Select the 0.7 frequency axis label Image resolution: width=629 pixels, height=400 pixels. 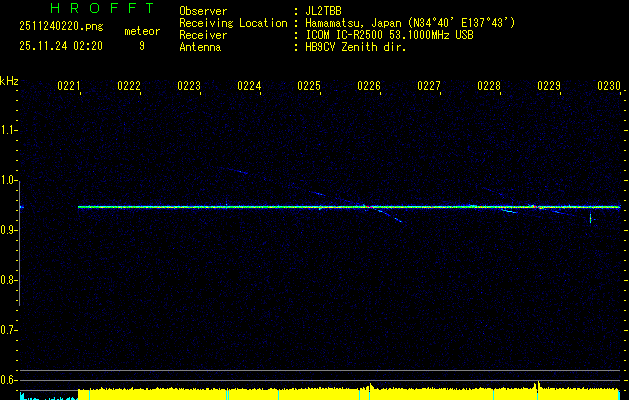click(x=9, y=330)
